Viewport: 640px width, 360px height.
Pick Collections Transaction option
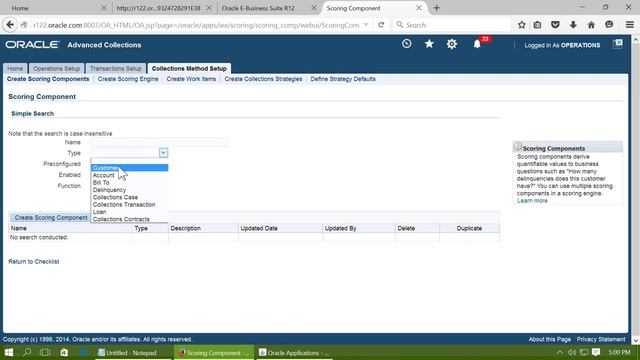pos(129,204)
